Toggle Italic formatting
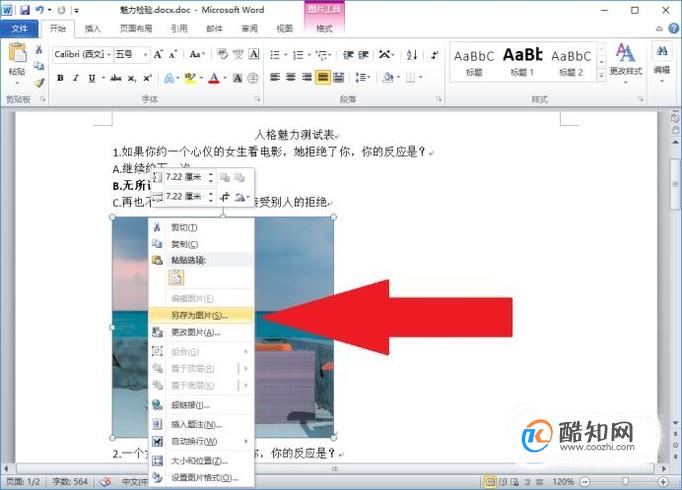682x490 pixels. [x=76, y=78]
